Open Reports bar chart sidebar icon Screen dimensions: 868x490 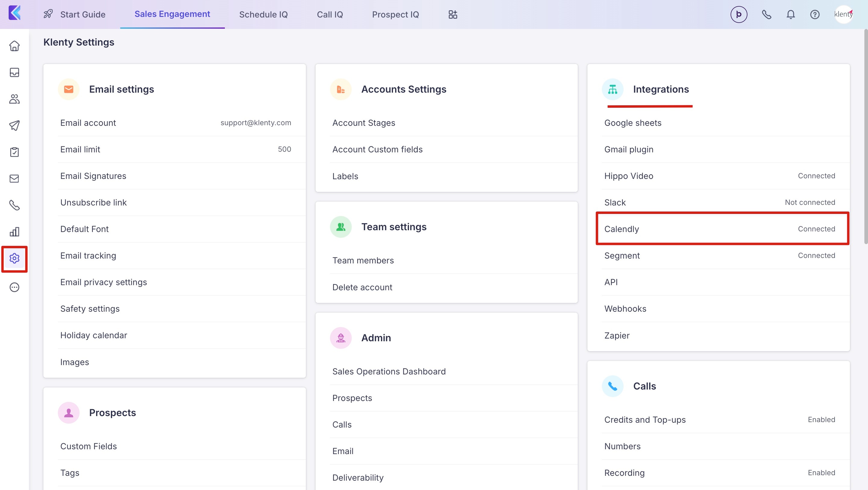(x=14, y=232)
